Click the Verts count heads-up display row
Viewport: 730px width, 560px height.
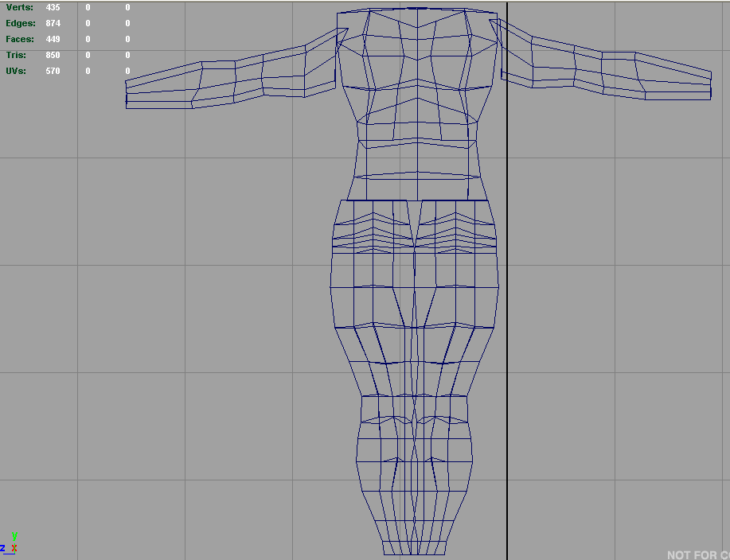(20, 7)
